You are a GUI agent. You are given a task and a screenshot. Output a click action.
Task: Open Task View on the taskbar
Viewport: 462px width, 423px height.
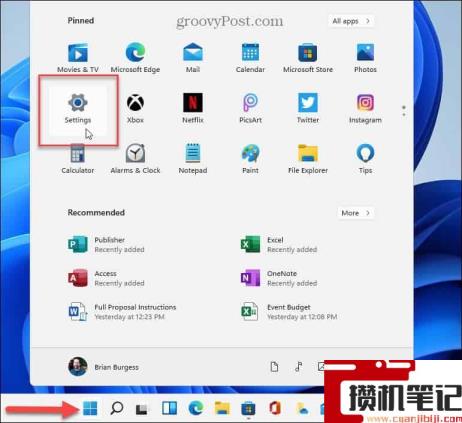click(143, 408)
